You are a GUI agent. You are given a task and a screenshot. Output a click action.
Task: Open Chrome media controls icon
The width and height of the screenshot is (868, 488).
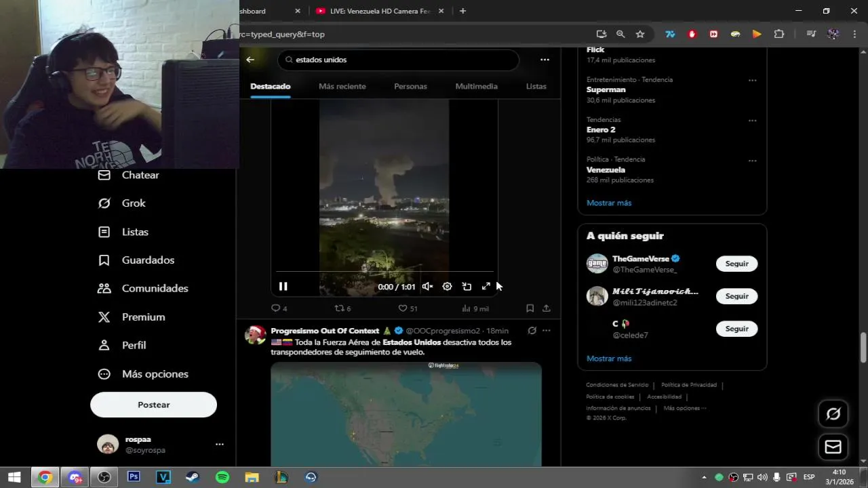tap(811, 34)
